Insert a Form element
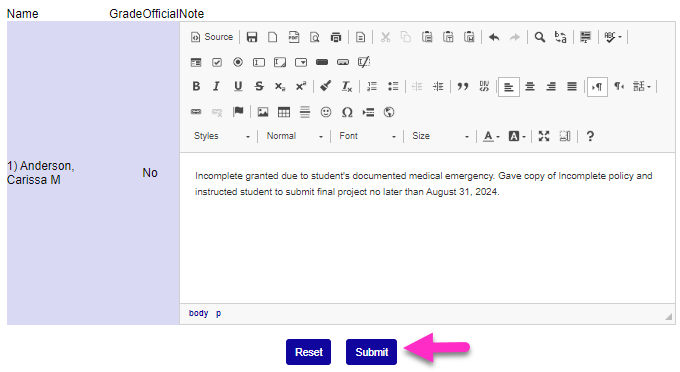Viewport: 680px width, 372px height. [196, 62]
